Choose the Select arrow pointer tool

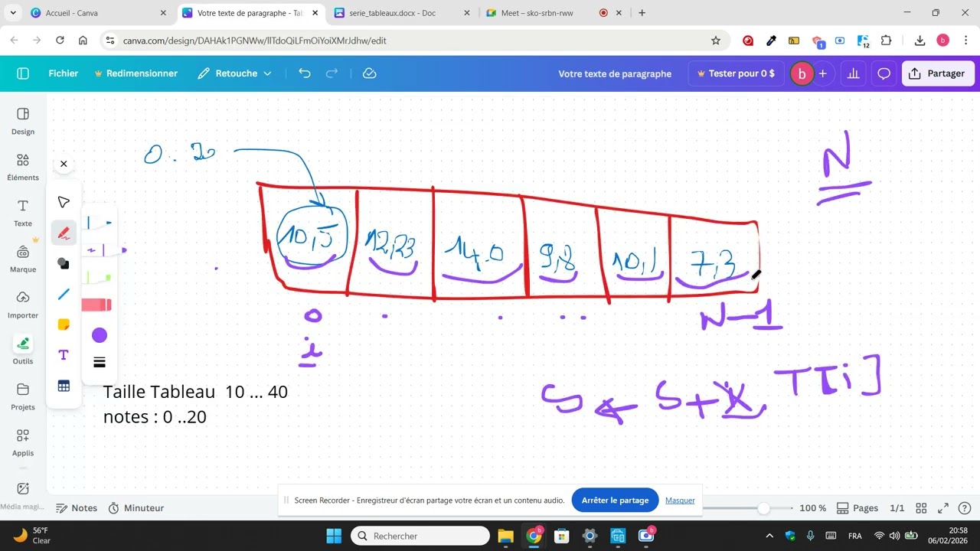[64, 202]
